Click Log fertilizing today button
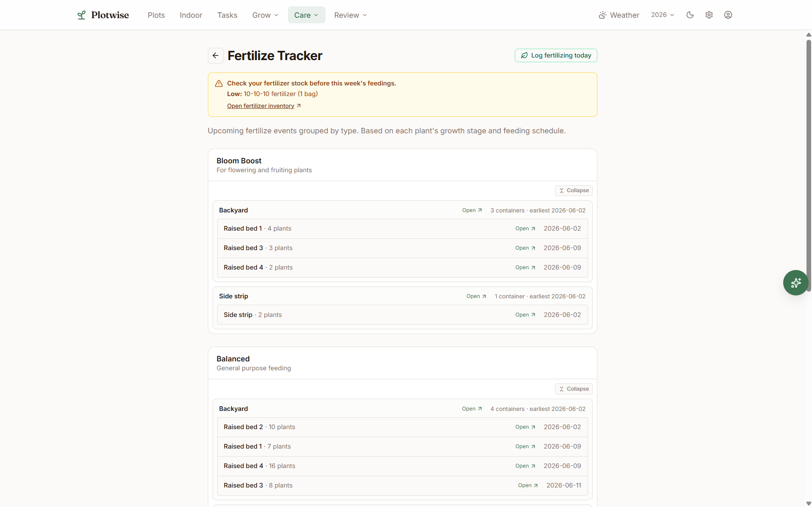 pos(556,55)
